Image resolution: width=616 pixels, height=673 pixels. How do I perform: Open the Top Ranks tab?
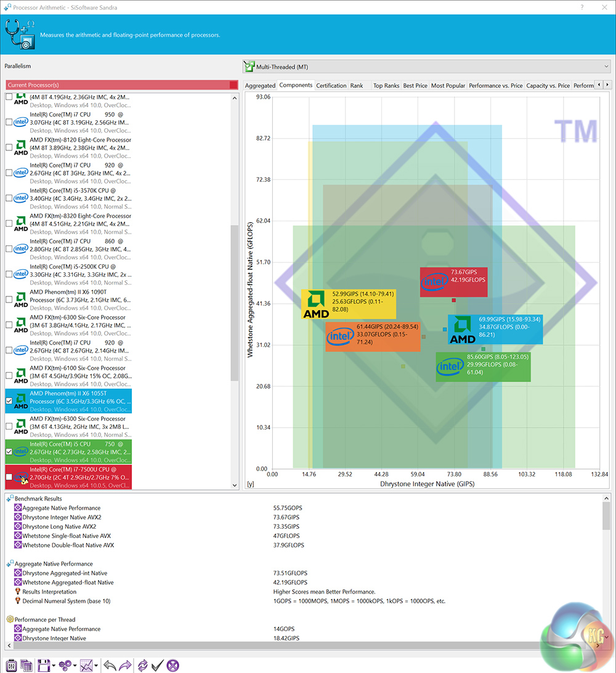pos(386,86)
